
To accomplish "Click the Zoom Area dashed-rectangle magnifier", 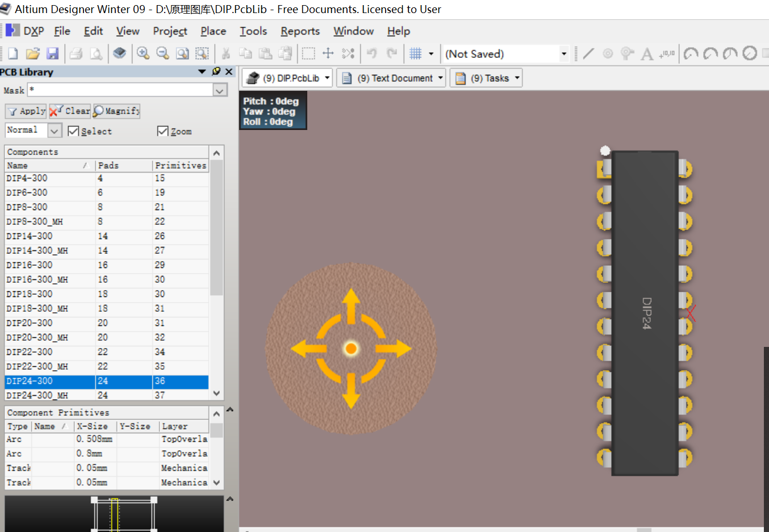I will (202, 53).
